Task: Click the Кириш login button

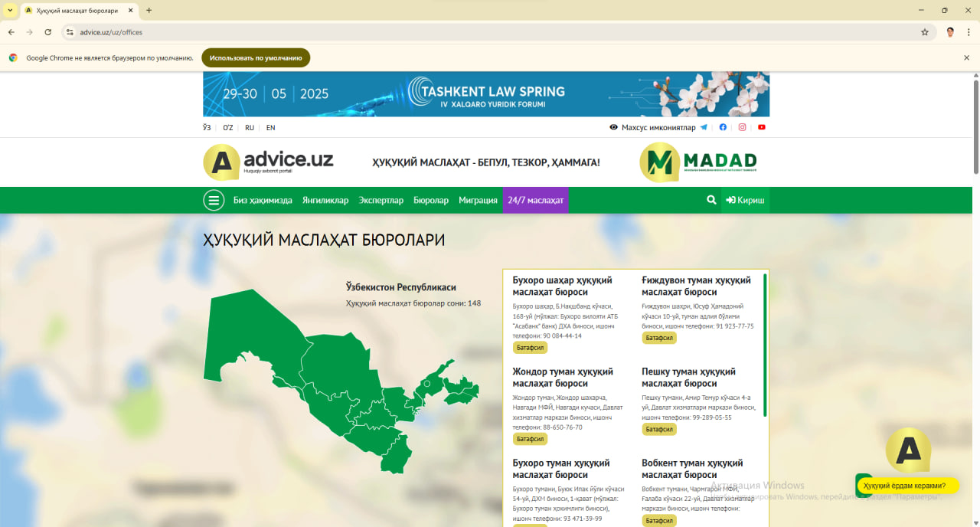Action: [x=745, y=200]
